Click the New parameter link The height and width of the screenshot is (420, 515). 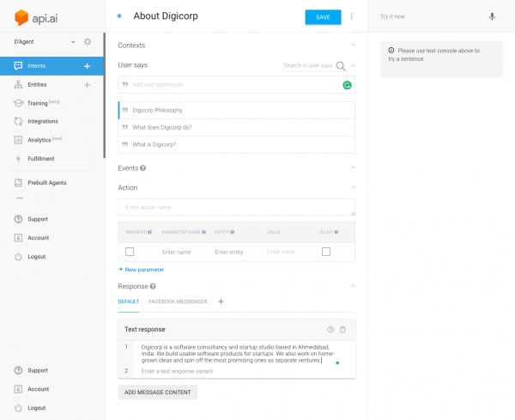coord(142,270)
